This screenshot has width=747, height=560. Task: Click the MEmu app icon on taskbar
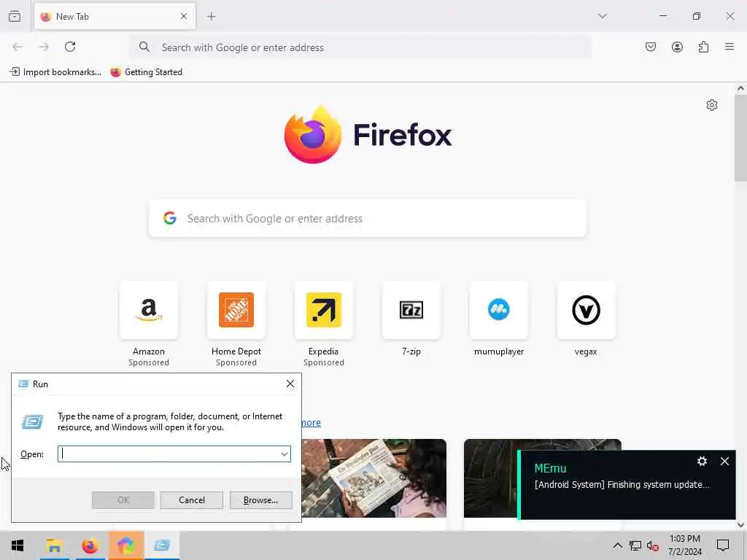(x=126, y=545)
